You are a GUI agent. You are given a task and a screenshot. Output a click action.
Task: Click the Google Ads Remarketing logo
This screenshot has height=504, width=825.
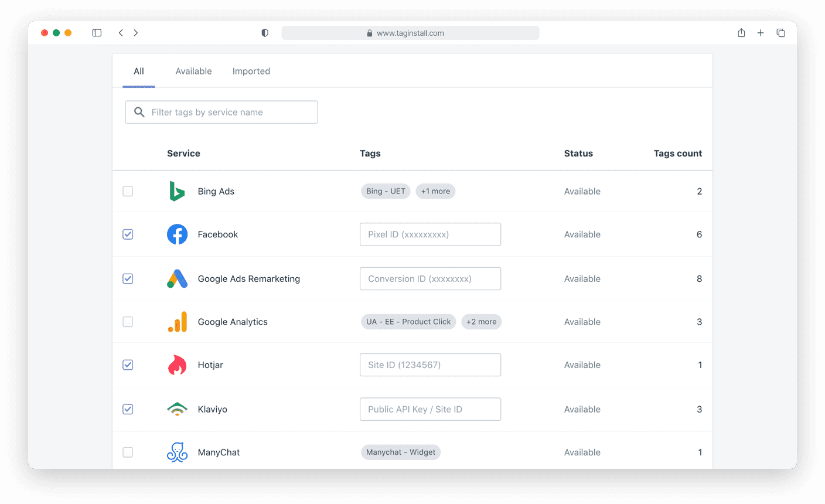[x=177, y=279]
